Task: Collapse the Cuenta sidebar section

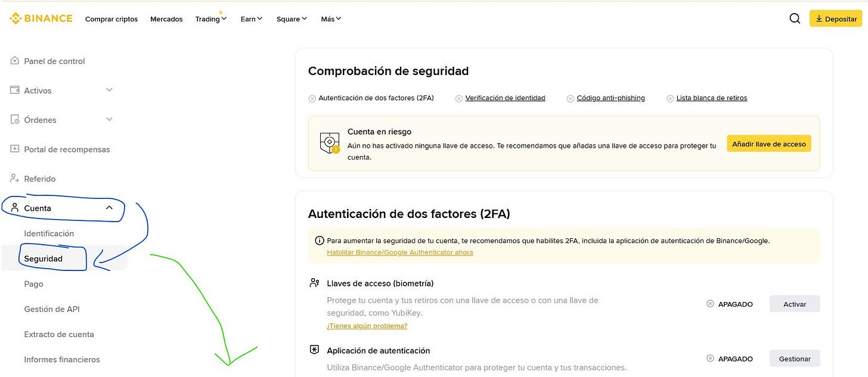Action: pos(109,208)
